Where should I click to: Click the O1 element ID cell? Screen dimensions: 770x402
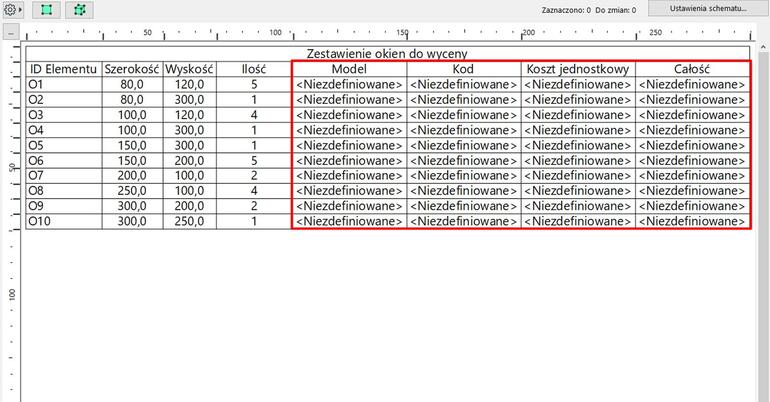[63, 84]
